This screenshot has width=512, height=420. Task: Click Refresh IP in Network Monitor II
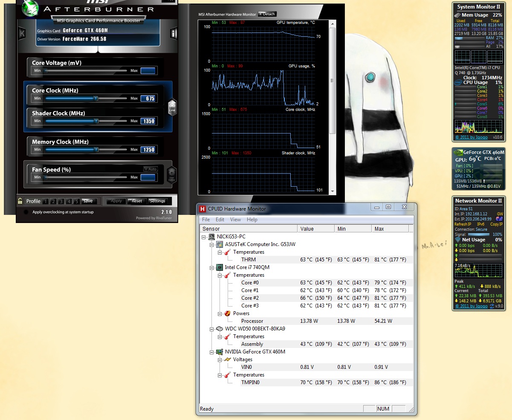pyautogui.click(x=463, y=224)
